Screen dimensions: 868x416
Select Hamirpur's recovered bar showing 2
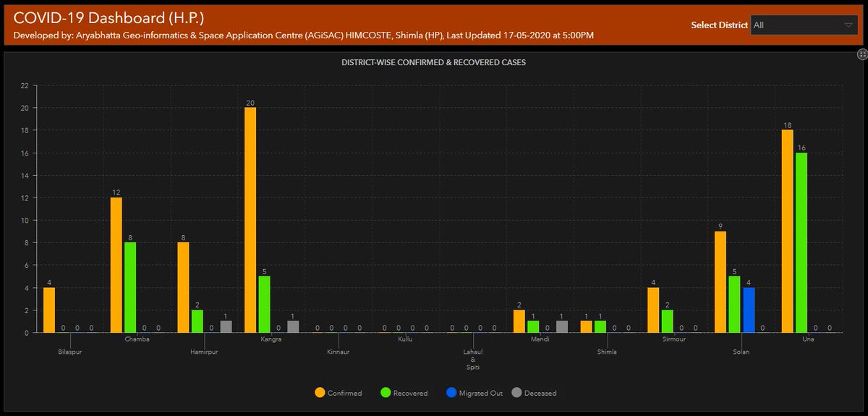pyautogui.click(x=197, y=321)
